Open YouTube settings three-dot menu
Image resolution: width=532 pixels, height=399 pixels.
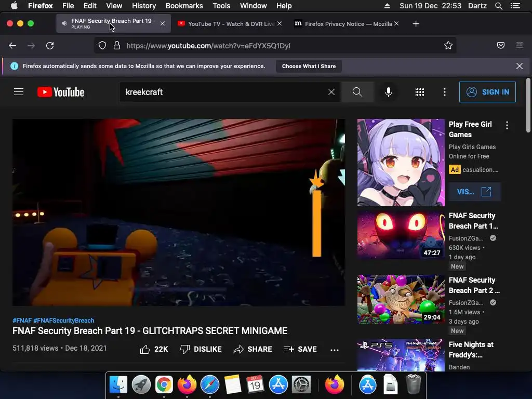tap(445, 92)
